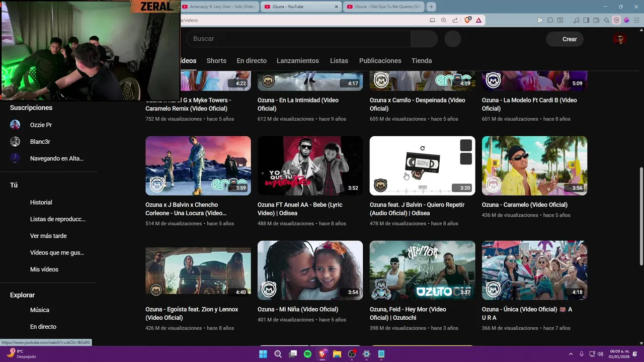Expand the hidden system tray icons
Screen dimensions: 644x362
tap(571, 354)
